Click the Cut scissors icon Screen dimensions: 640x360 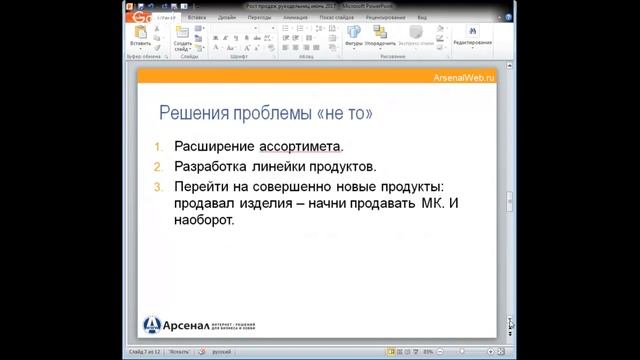click(157, 29)
